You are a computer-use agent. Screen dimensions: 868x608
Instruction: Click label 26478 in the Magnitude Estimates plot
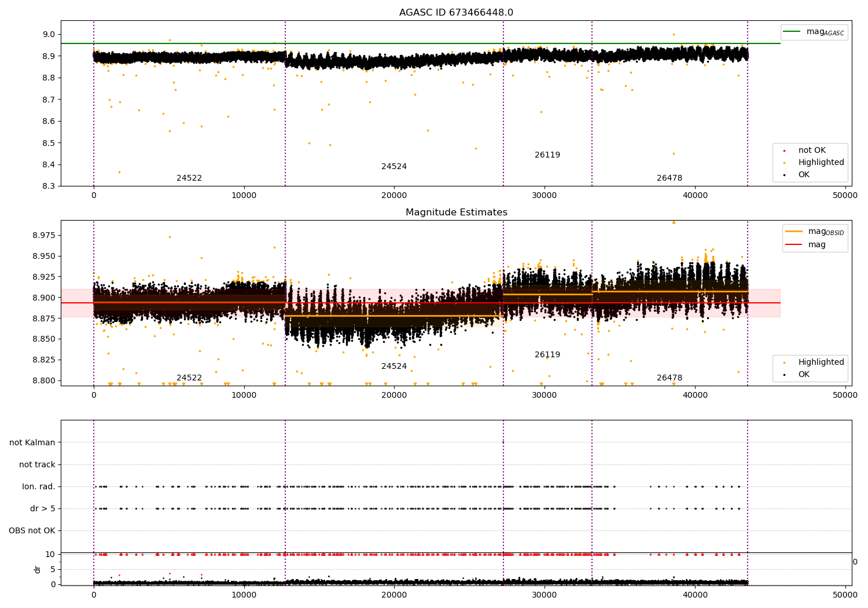coord(670,378)
